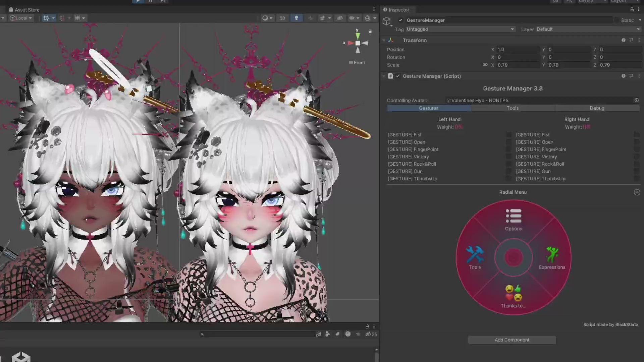Open the Local pivot mode dropdown
This screenshot has height=362, width=644.
pyautogui.click(x=21, y=18)
